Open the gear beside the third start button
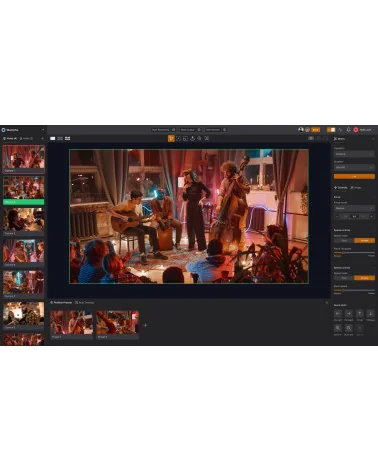Image resolution: width=378 pixels, height=472 pixels. [x=225, y=130]
